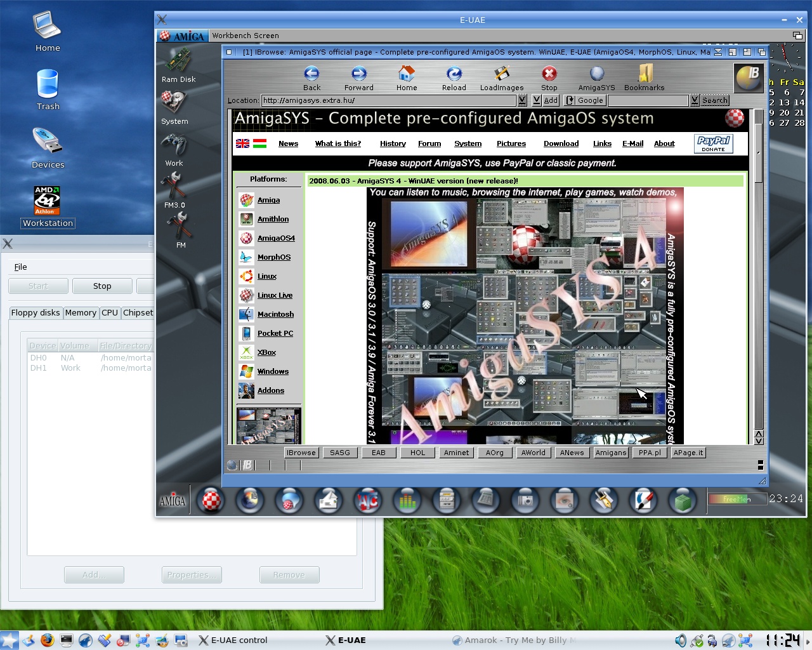
Task: Click the PayPal Donate button
Action: click(714, 143)
